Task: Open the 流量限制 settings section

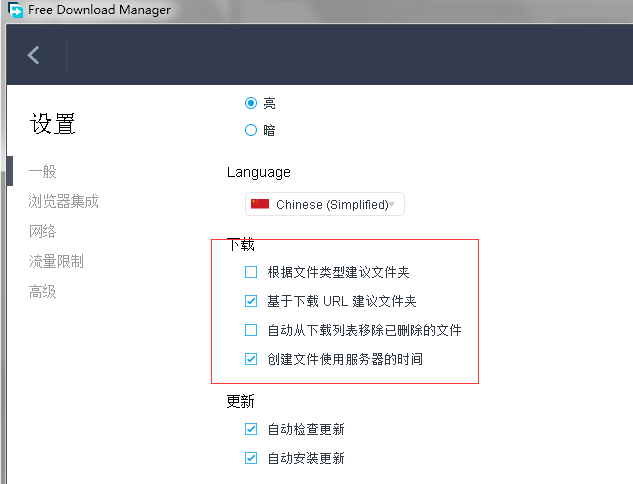Action: pos(56,261)
